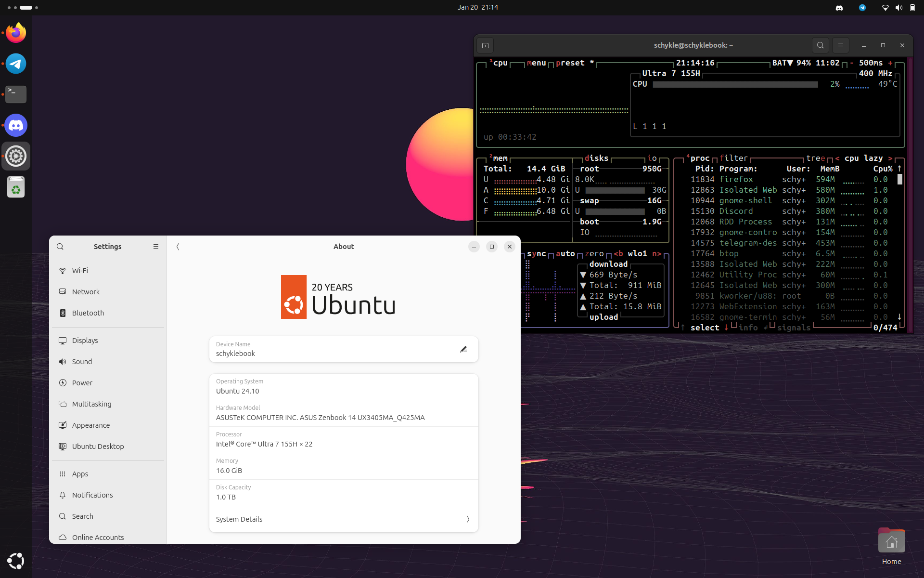The height and width of the screenshot is (578, 924).
Task: Click the battery icon in top bar
Action: click(912, 8)
